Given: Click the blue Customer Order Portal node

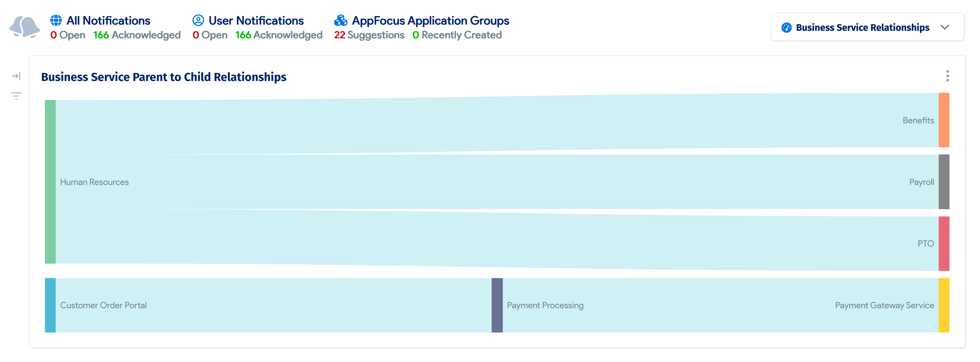Looking at the screenshot, I should 50,305.
